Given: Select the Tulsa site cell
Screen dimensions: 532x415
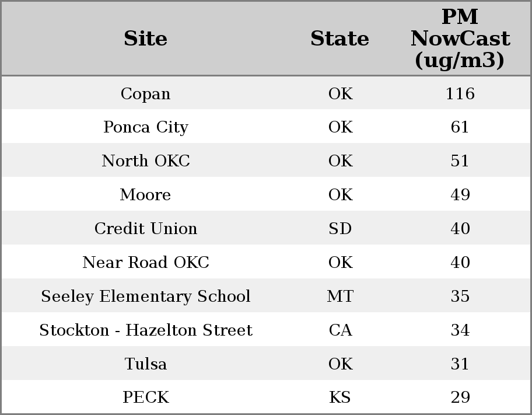Looking at the screenshot, I should pyautogui.click(x=145, y=364).
